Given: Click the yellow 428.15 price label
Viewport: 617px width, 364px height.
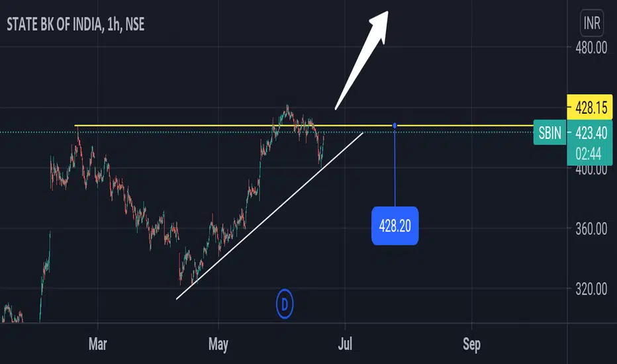Looking at the screenshot, I should [x=590, y=107].
